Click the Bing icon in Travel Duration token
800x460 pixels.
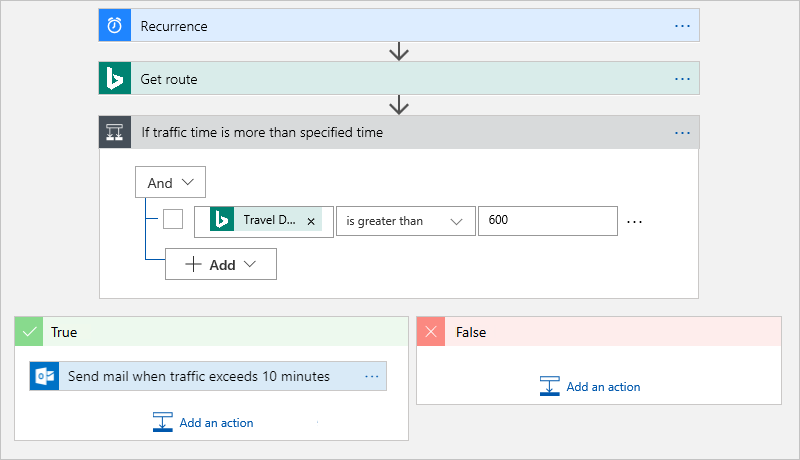tap(222, 220)
